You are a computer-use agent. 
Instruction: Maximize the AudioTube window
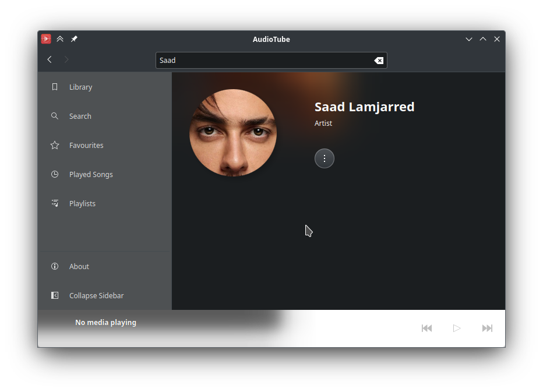[x=483, y=39]
